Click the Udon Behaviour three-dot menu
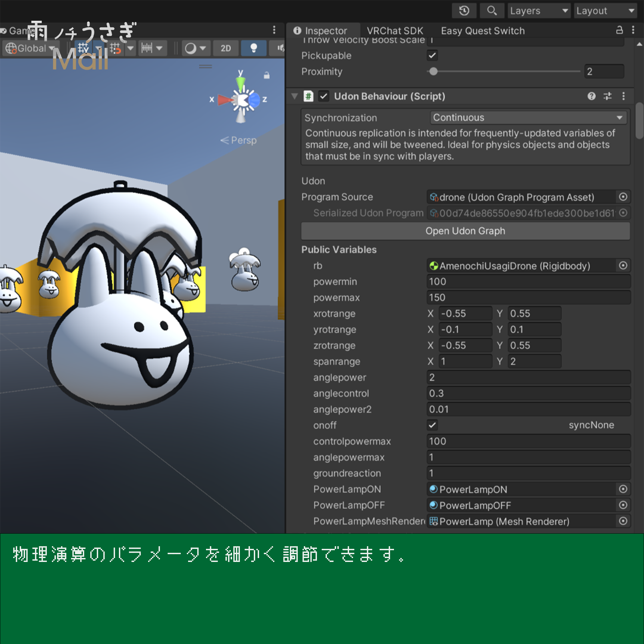Screen dimensions: 644x644 623,96
